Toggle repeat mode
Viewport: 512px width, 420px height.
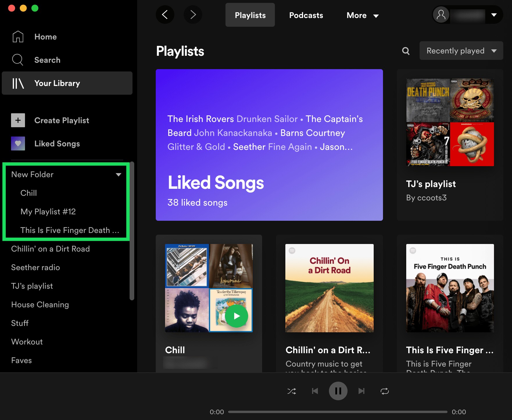385,391
